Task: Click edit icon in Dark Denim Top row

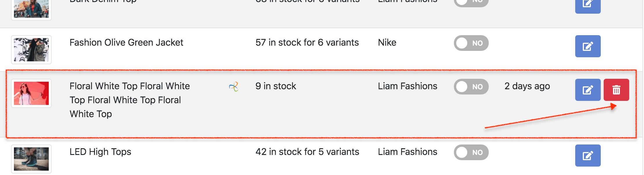Action: [587, 5]
